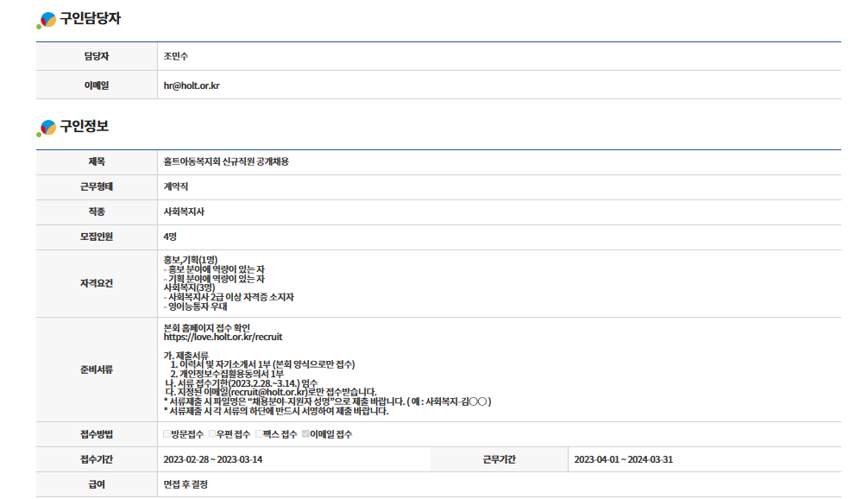
Task: Tick the 우편 접수 checkbox
Action: pos(212,434)
